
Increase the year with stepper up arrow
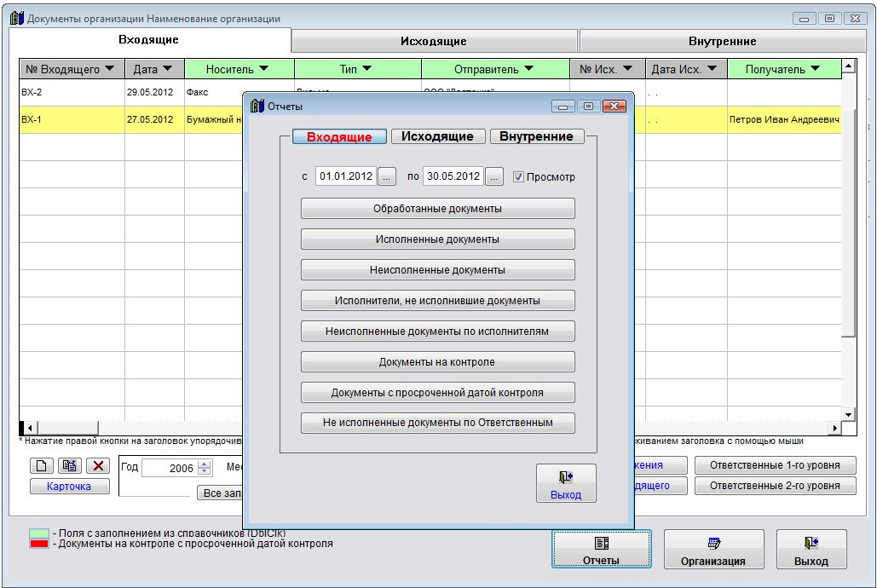click(205, 464)
